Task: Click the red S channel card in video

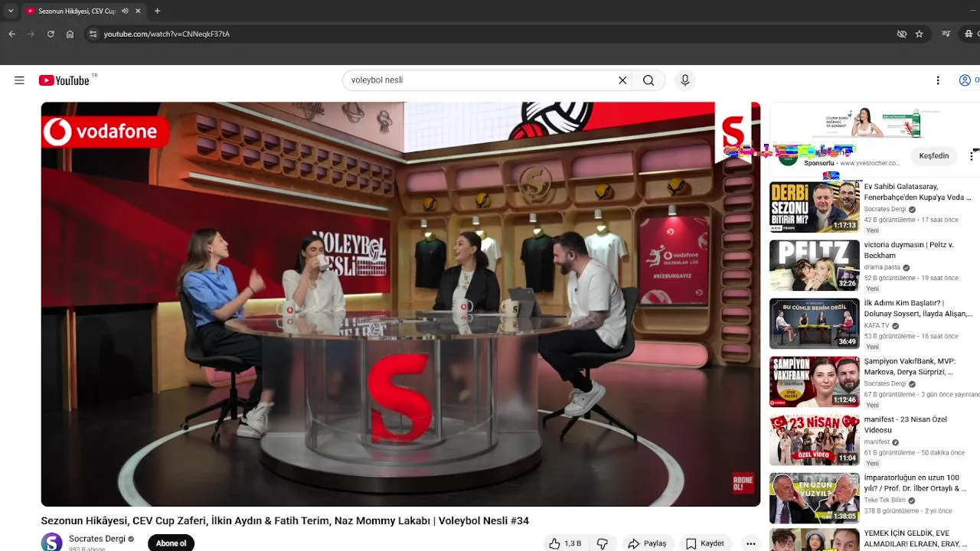Action: (734, 132)
